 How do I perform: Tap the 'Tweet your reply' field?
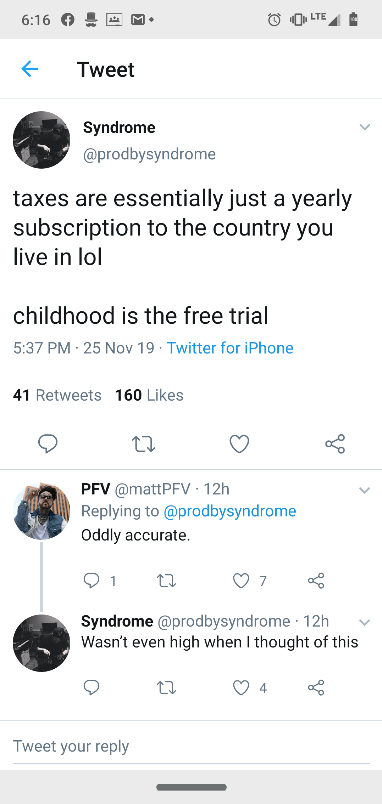pos(191,746)
